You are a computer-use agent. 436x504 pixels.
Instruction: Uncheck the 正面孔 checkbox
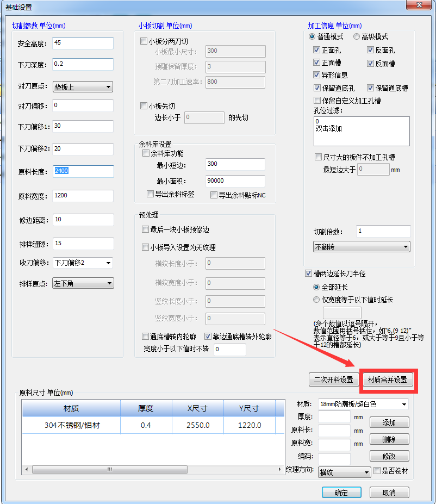pyautogui.click(x=316, y=50)
